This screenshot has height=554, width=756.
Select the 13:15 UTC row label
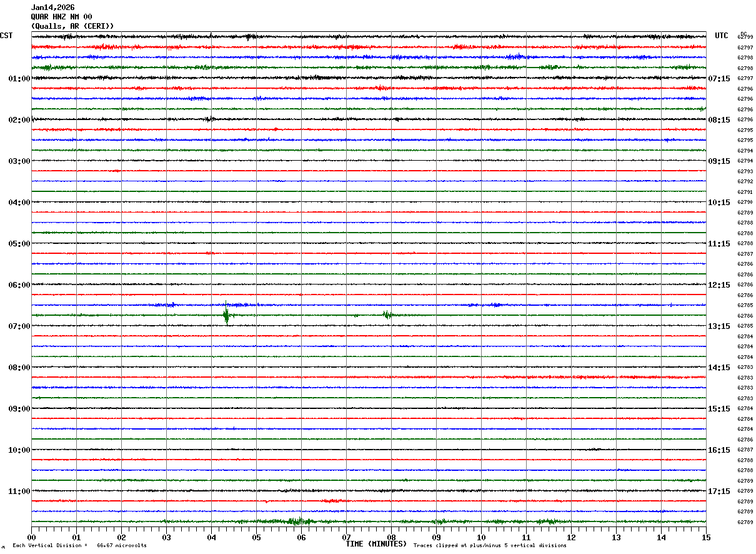[x=719, y=326]
